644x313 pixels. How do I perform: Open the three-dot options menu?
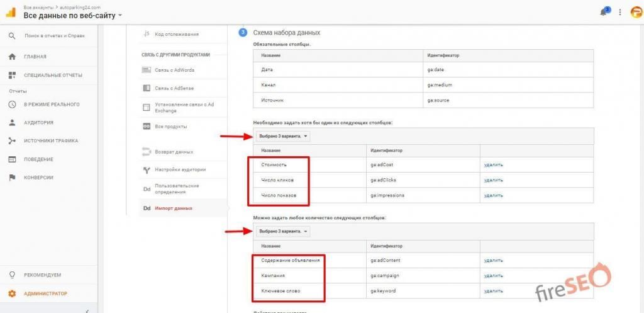[619, 12]
